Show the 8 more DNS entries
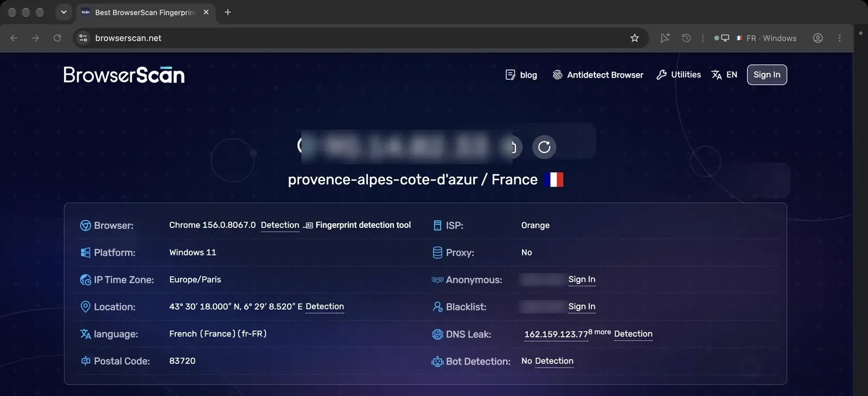868x396 pixels. pyautogui.click(x=600, y=332)
